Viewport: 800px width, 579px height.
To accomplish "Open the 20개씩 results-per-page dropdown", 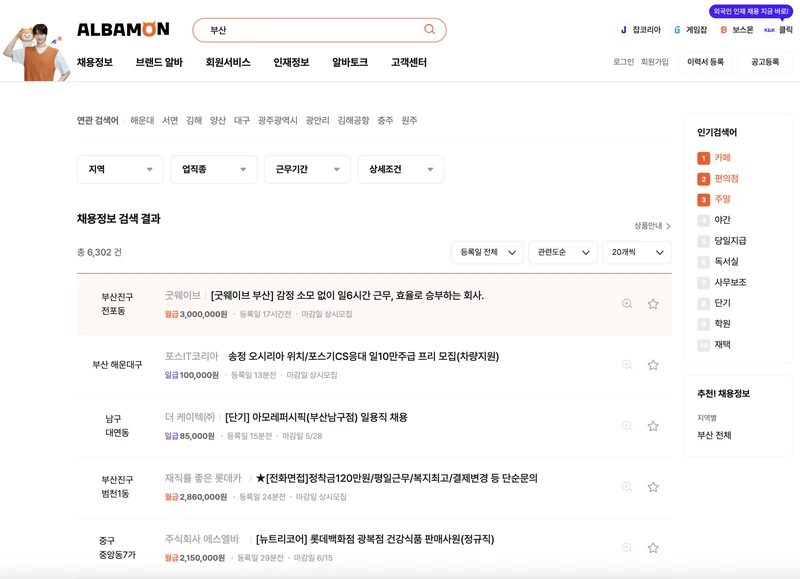I will (x=634, y=252).
